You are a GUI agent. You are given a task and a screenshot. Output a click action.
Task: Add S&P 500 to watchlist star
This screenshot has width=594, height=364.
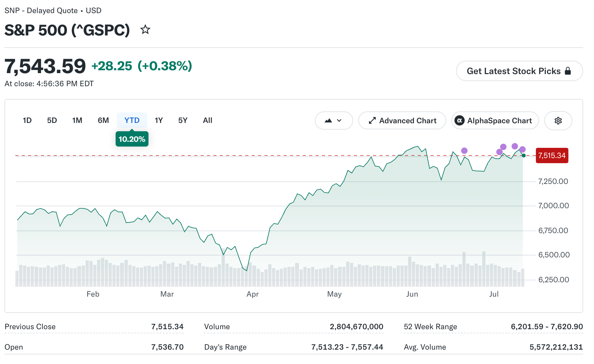[x=145, y=30]
